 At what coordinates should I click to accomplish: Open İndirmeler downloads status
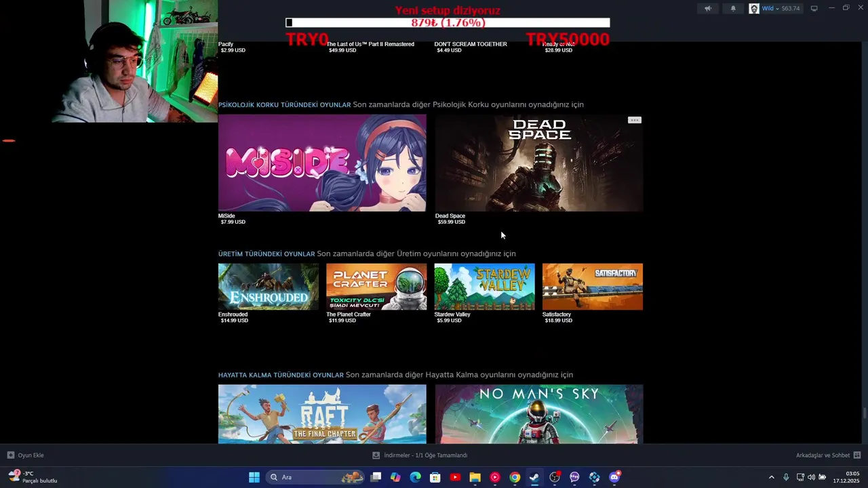(x=420, y=455)
